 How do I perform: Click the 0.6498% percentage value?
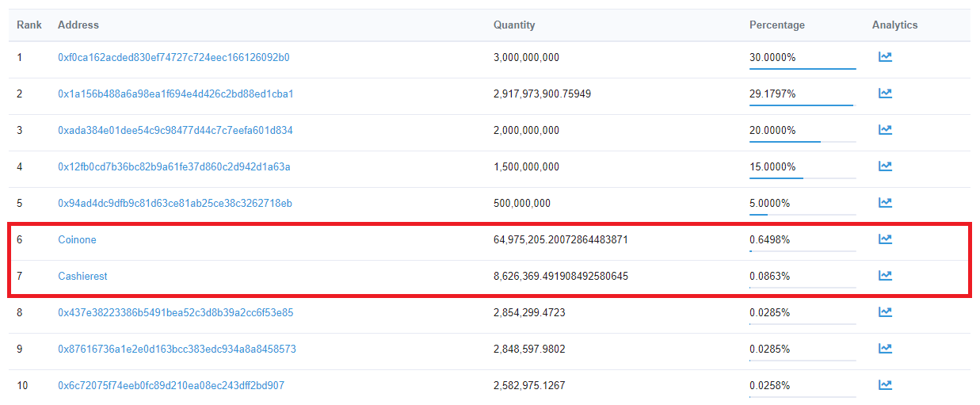coord(769,240)
